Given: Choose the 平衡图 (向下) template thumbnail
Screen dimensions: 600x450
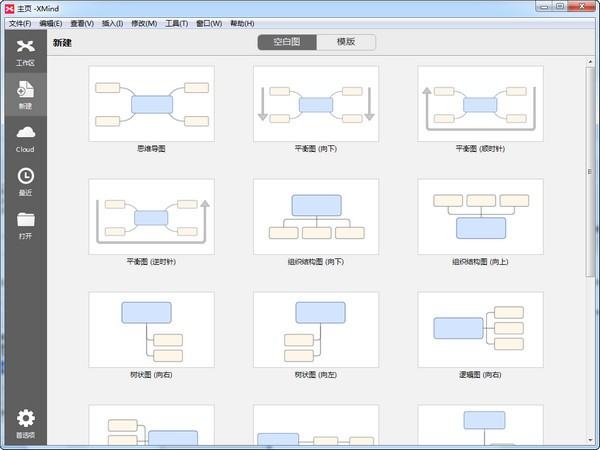Looking at the screenshot, I should click(x=315, y=104).
